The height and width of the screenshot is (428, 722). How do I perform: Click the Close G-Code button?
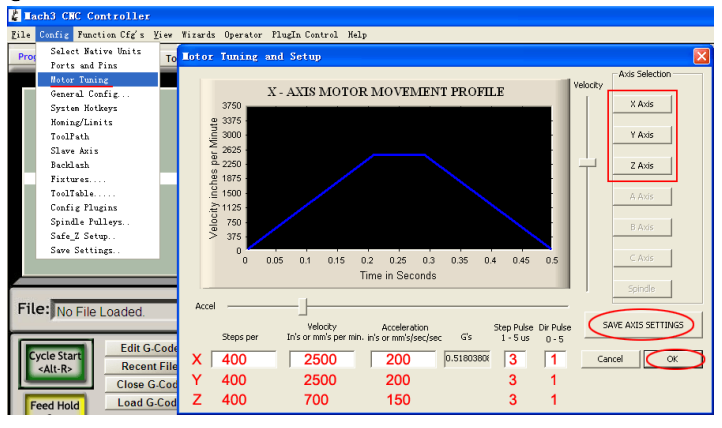tap(141, 384)
